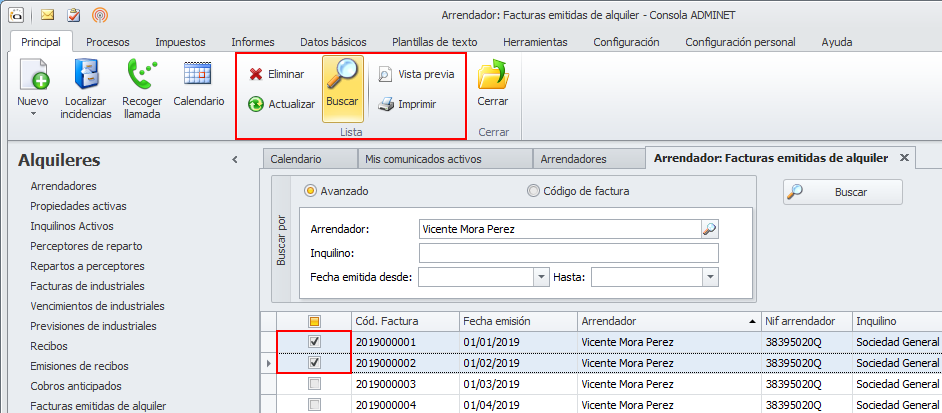Image resolution: width=942 pixels, height=413 pixels.
Task: Select the Avanzado radio option
Action: click(x=336, y=191)
